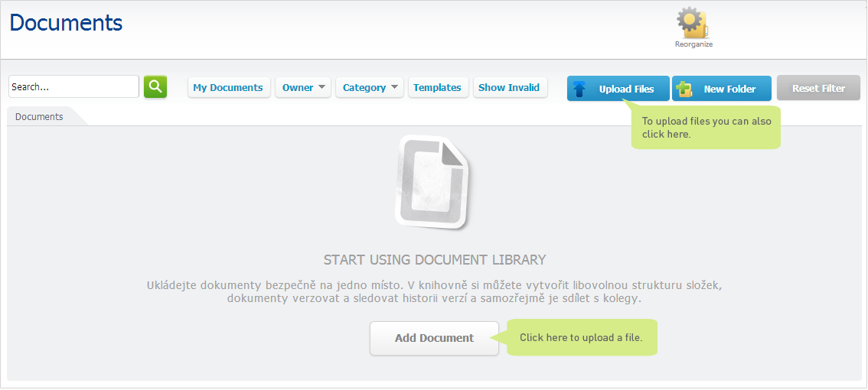Click the Reset Filter button
868x390 pixels.
click(x=818, y=89)
